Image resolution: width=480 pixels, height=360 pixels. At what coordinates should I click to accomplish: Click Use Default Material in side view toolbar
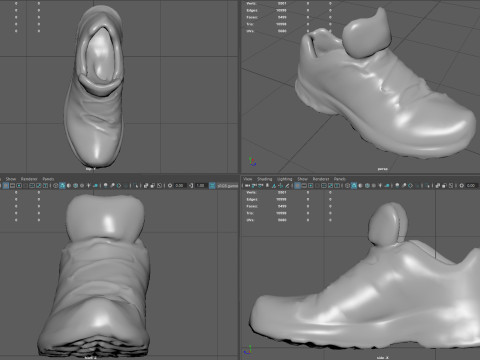(360, 185)
